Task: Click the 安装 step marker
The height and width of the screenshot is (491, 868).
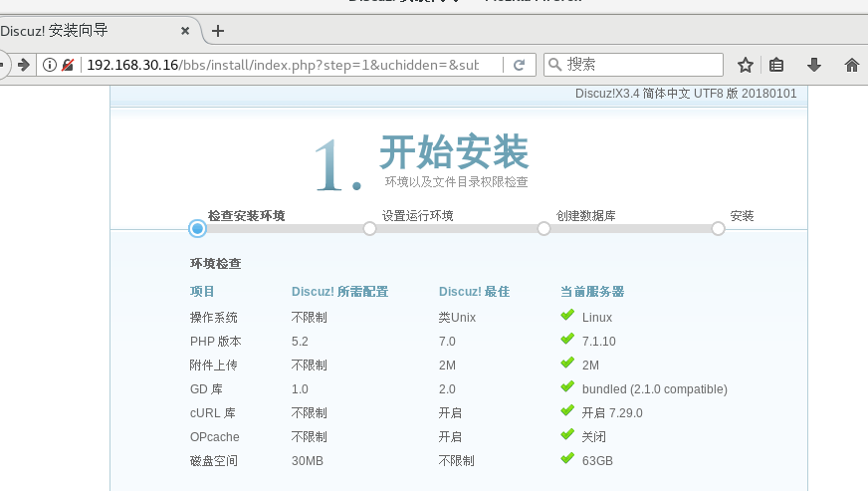Action: [x=718, y=228]
